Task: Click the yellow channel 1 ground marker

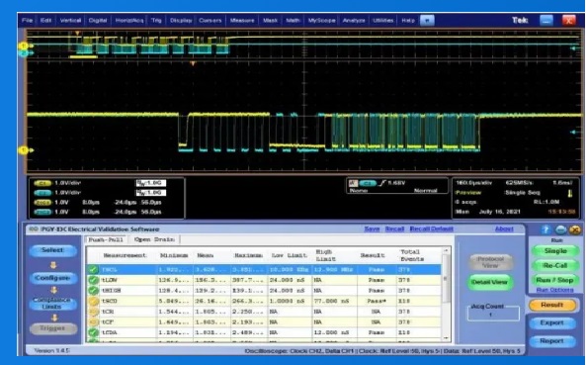Action: (x=25, y=150)
